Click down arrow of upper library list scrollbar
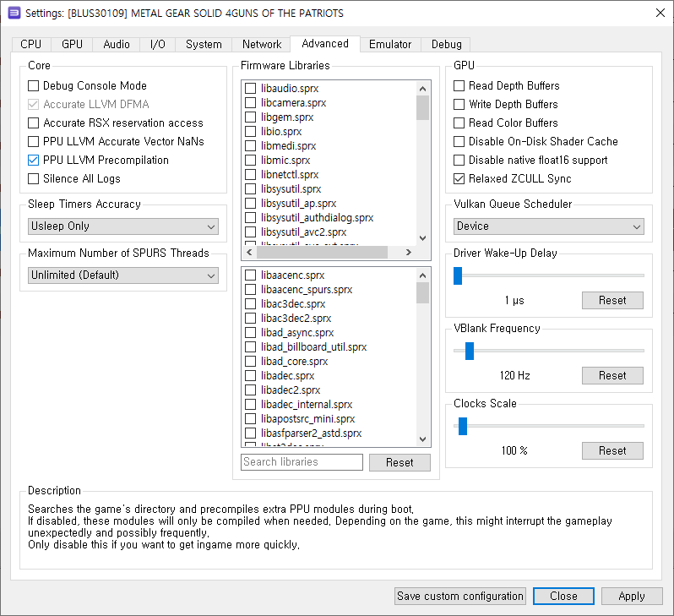This screenshot has height=616, width=674. [422, 238]
